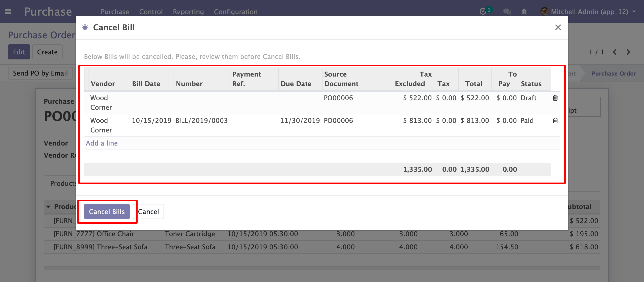Sort the list by Bill Date column header
This screenshot has width=644, height=282.
(146, 84)
